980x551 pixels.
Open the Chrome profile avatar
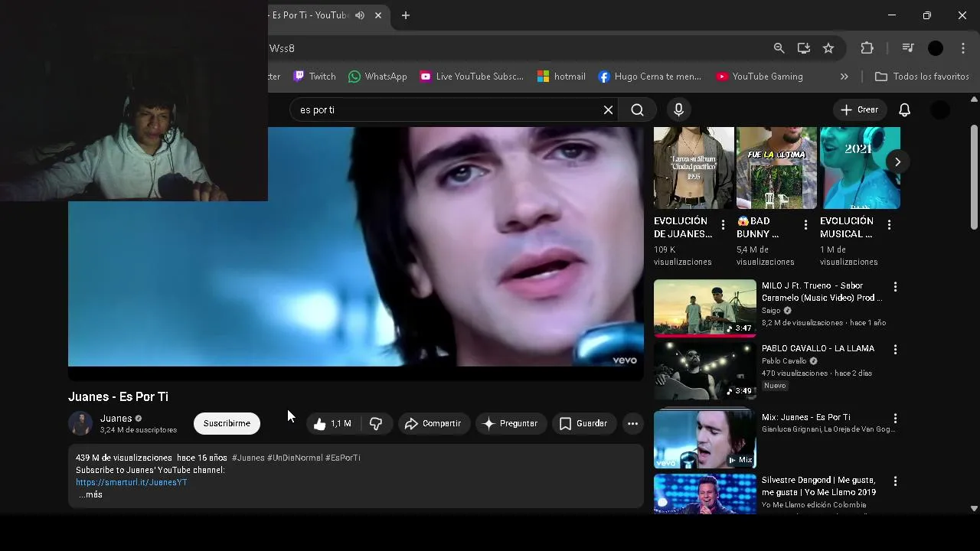pyautogui.click(x=936, y=48)
